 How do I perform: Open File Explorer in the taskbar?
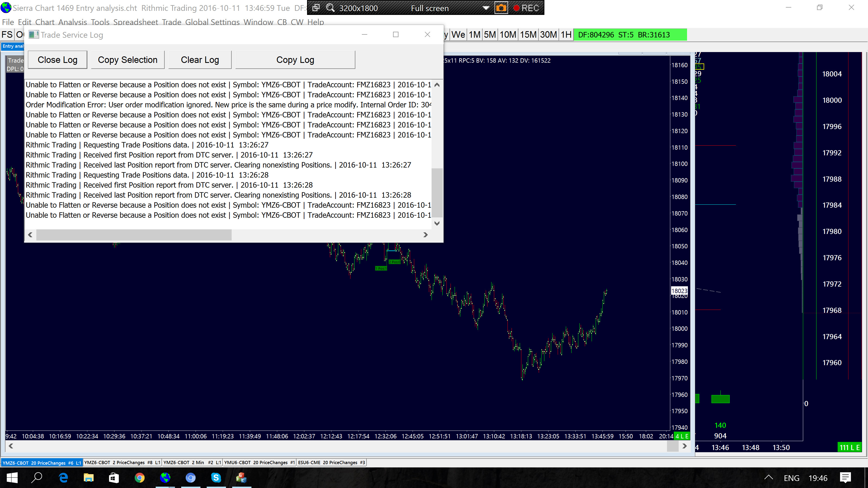(88, 477)
